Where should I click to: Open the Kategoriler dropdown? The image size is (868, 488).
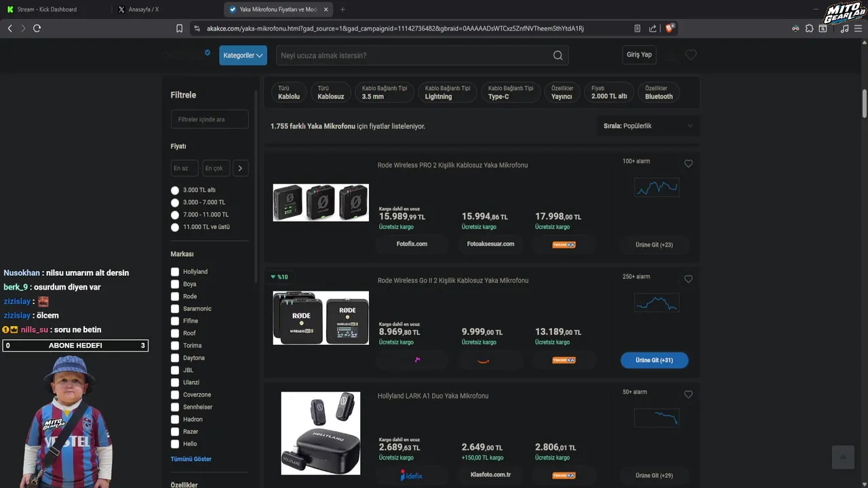click(x=243, y=56)
